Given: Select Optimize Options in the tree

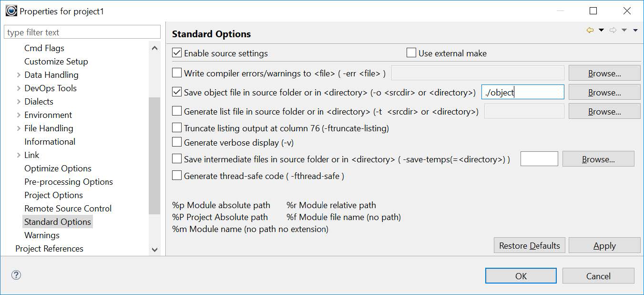Looking at the screenshot, I should pos(58,169).
